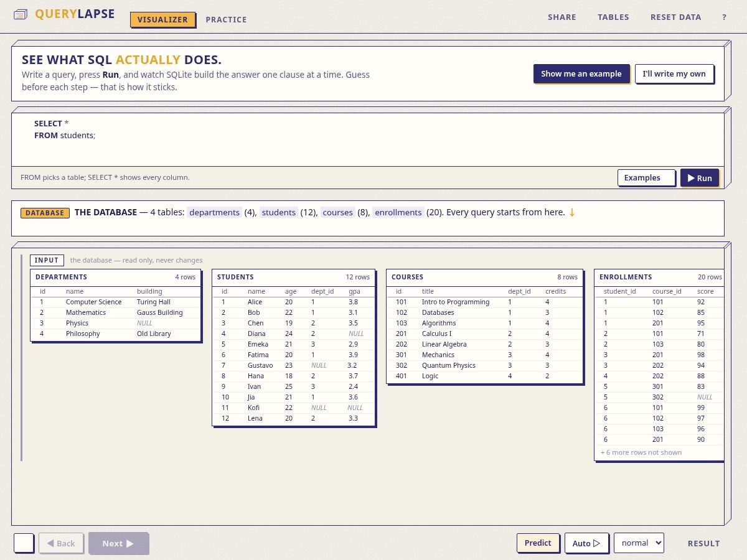Open the Tables menu item

click(613, 17)
